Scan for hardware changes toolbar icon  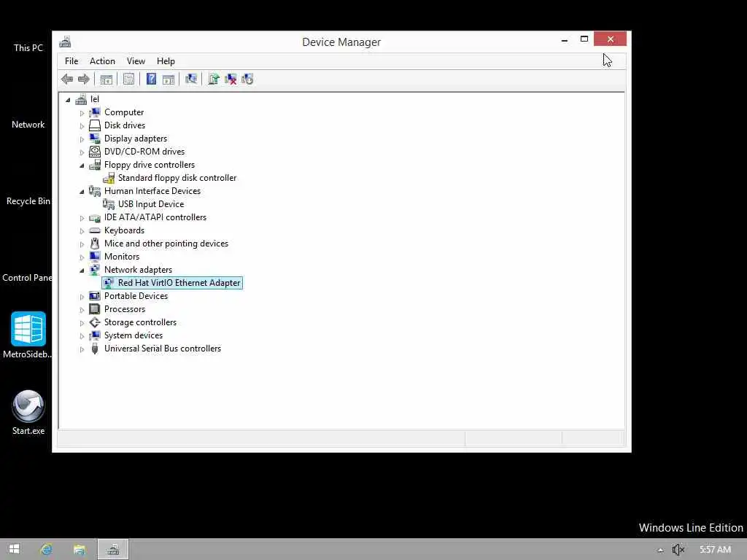click(191, 79)
